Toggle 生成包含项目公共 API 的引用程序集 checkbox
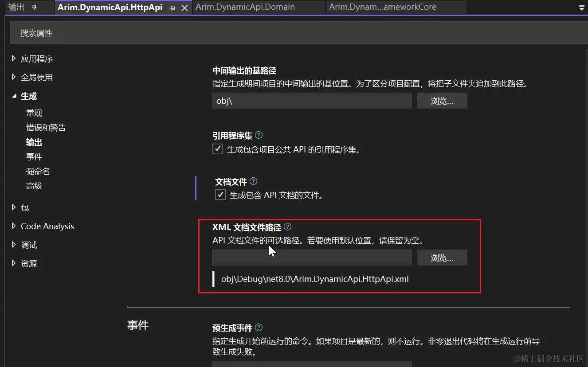The width and height of the screenshot is (588, 367). (x=218, y=149)
